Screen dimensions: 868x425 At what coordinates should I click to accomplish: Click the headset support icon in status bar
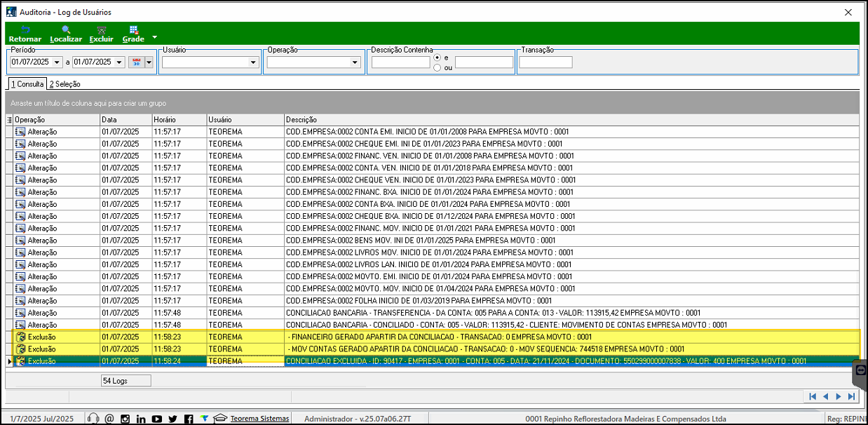click(x=93, y=419)
